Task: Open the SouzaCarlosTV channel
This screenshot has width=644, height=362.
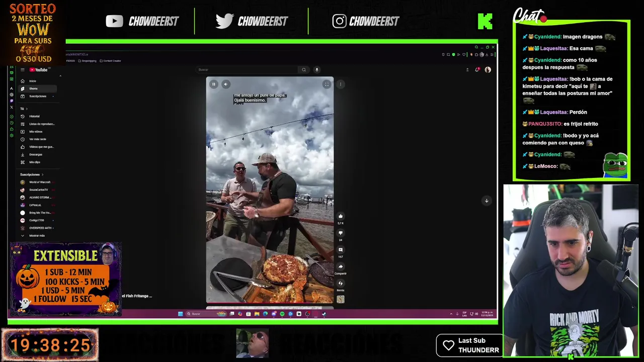Action: pyautogui.click(x=37, y=190)
